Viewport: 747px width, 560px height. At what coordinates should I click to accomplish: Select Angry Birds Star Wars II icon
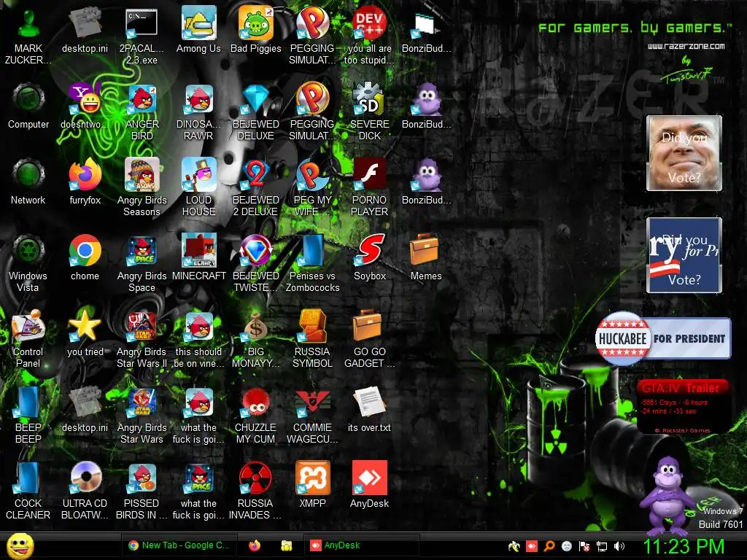pos(142,339)
